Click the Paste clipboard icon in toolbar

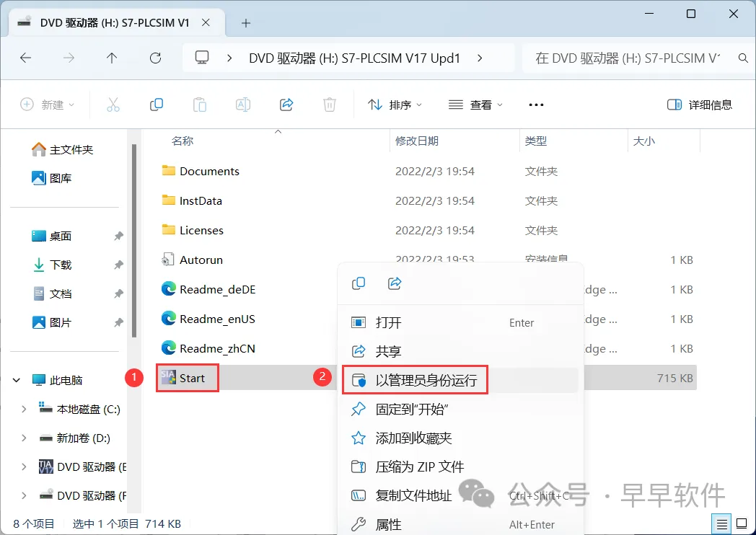click(200, 105)
